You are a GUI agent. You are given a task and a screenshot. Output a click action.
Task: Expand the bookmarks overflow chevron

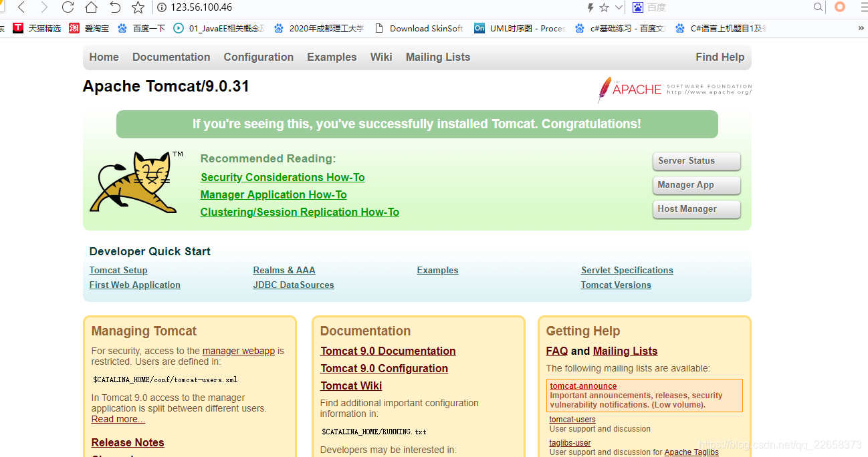point(860,28)
